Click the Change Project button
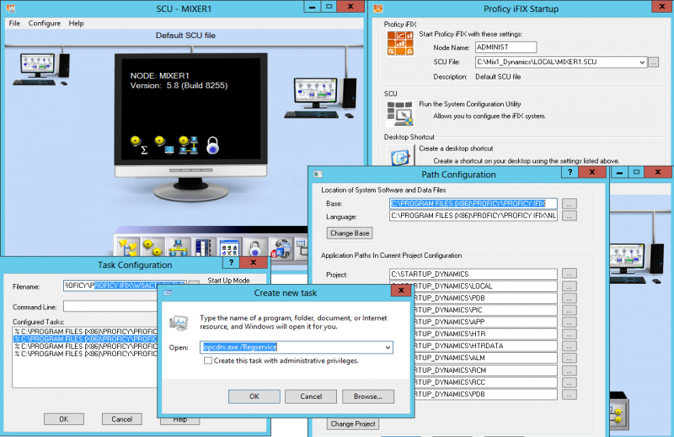674x437 pixels. (x=353, y=424)
